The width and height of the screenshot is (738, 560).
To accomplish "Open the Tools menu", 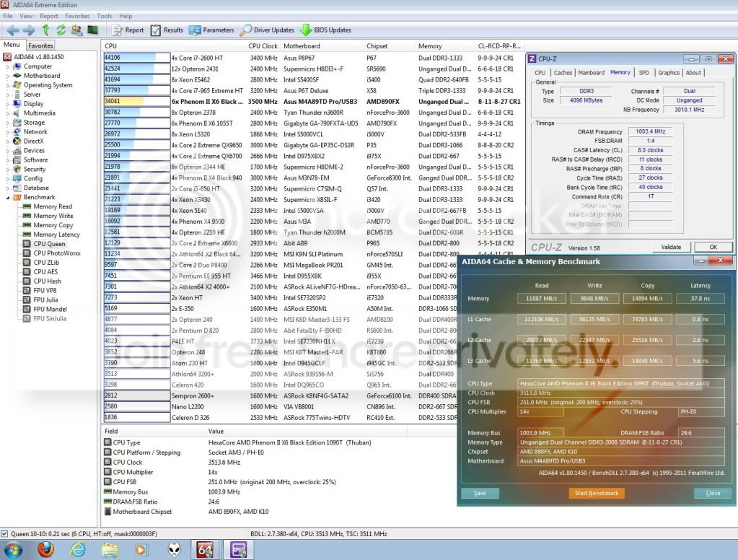I will coord(105,16).
